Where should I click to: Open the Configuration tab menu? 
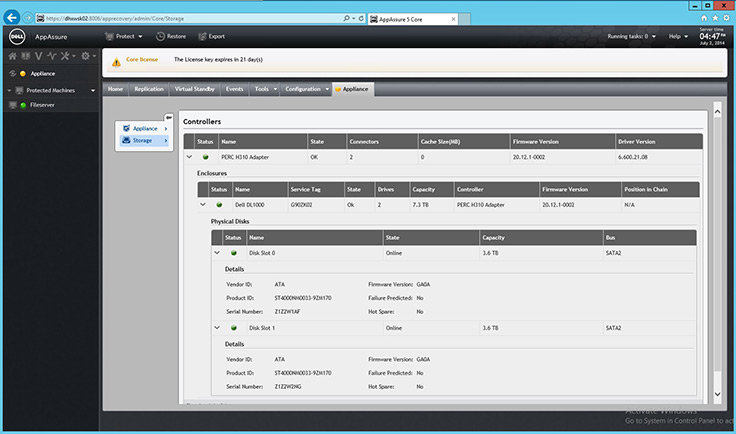click(307, 89)
